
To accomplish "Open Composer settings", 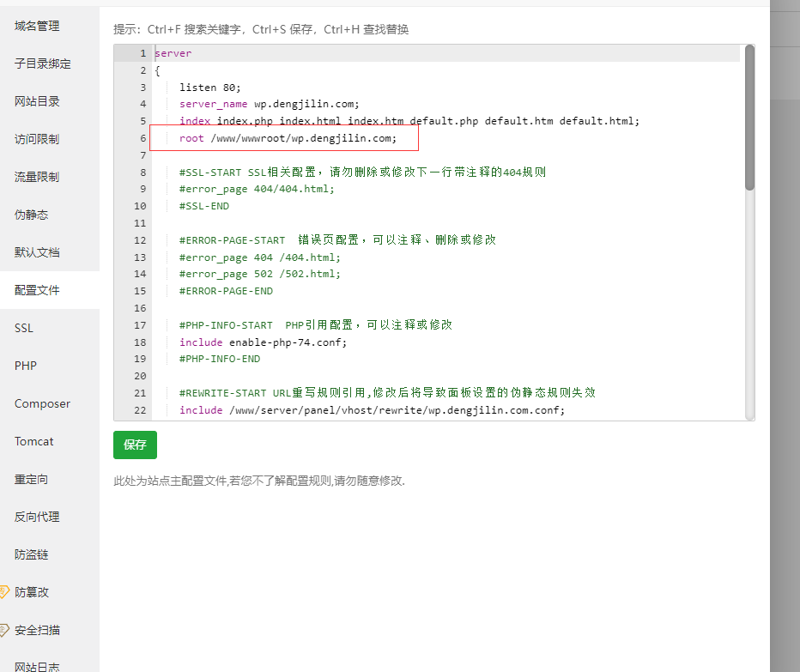I will click(x=42, y=403).
